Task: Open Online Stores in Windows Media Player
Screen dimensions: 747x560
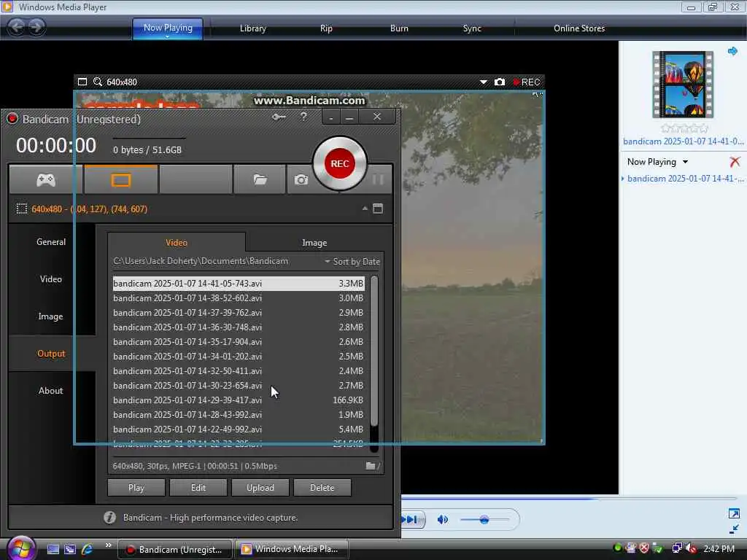Action: tap(579, 28)
